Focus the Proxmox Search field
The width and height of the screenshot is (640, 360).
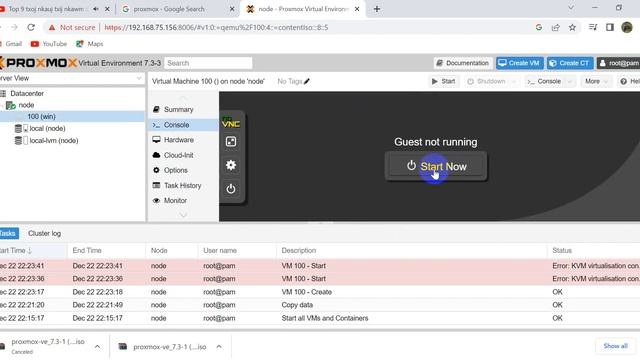208,63
